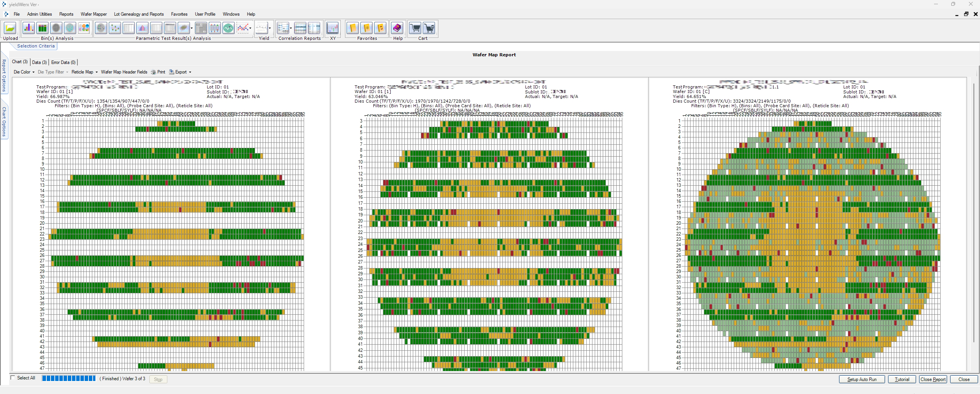Image resolution: width=980 pixels, height=394 pixels.
Task: Click the Print button
Action: [x=158, y=72]
